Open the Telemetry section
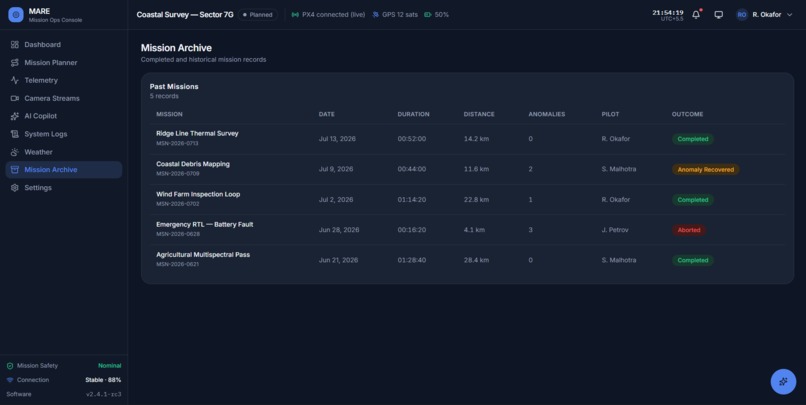Screen dimensions: 806x405 (64, 80)
